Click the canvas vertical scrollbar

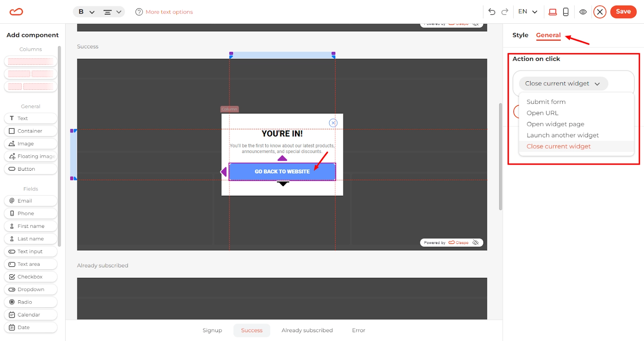coord(500,157)
